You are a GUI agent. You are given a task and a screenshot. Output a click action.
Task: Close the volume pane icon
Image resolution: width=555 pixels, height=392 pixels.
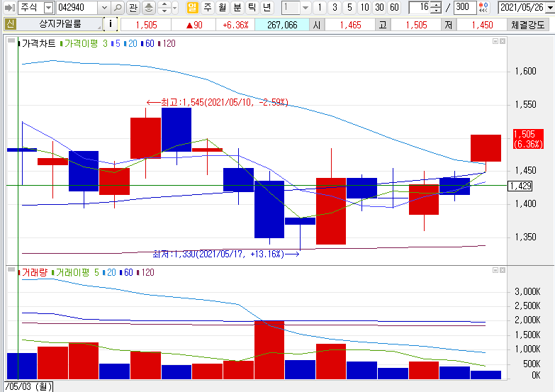[503, 270]
